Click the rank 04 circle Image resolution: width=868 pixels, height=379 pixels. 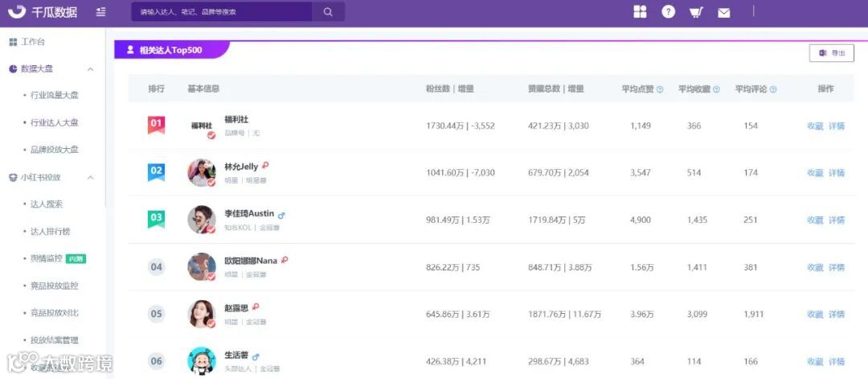tap(157, 267)
